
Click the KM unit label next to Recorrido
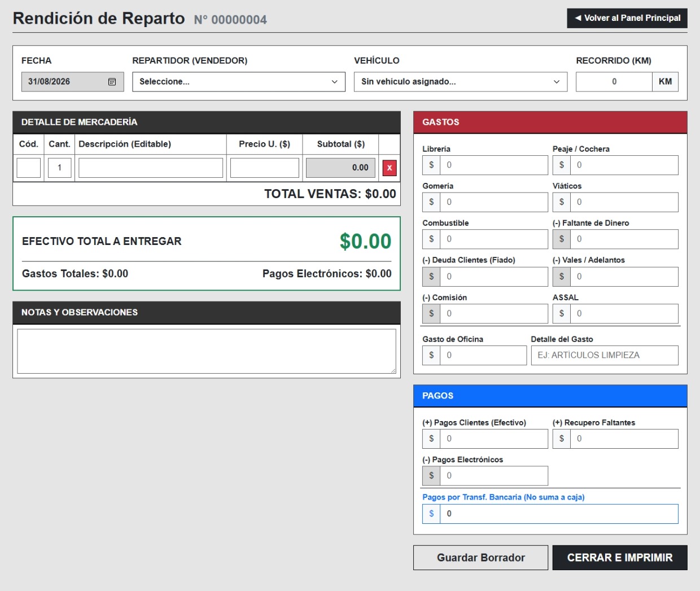[x=665, y=82]
